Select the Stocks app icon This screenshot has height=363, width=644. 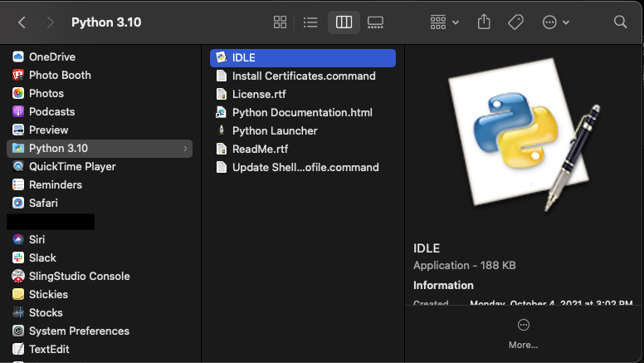click(x=18, y=313)
